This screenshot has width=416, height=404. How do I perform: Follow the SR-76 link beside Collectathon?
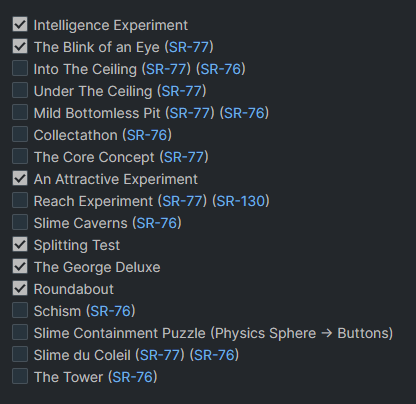147,135
